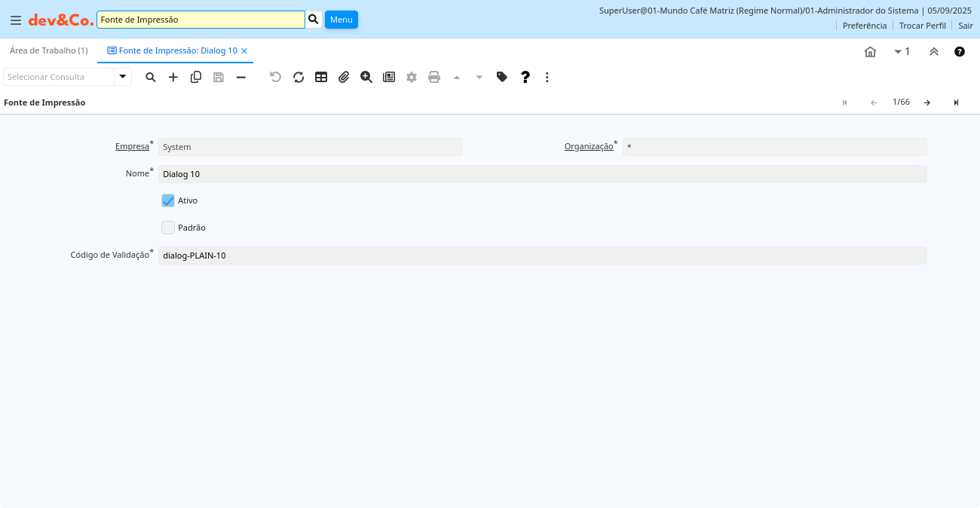
Task: Click the Refresh toolbar icon
Action: click(x=299, y=77)
